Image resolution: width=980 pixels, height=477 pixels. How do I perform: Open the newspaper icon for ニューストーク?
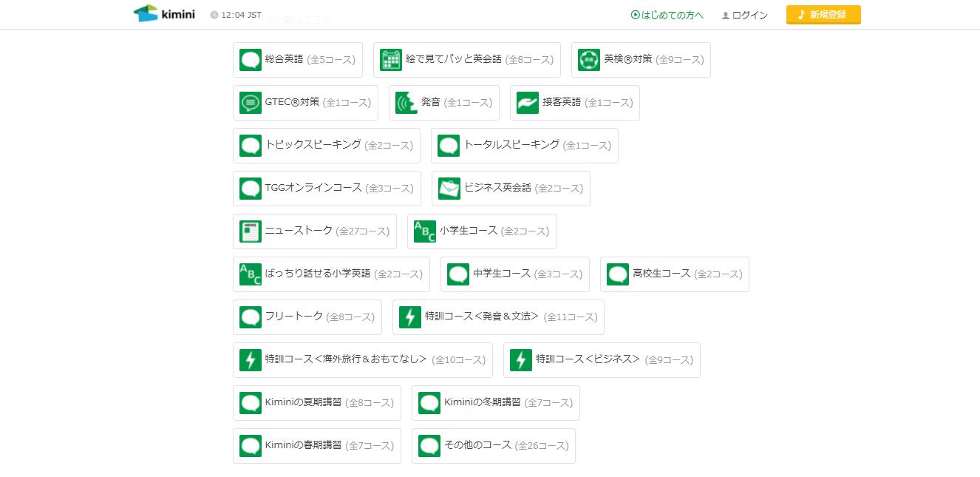pyautogui.click(x=251, y=231)
